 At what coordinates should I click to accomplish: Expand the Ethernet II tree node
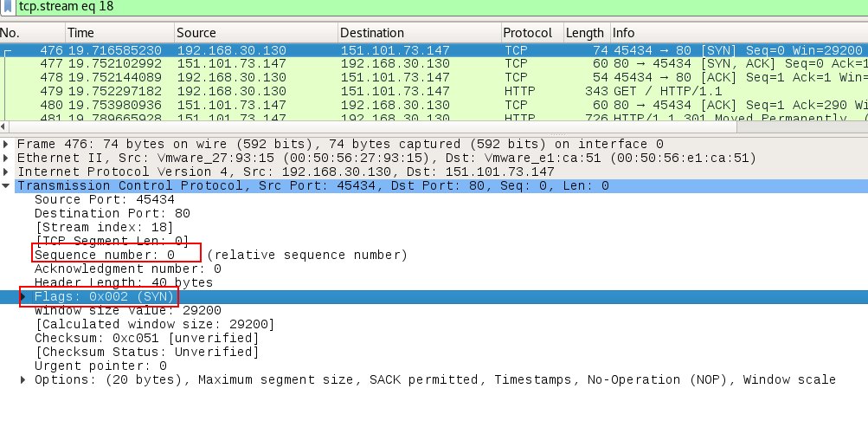point(6,158)
